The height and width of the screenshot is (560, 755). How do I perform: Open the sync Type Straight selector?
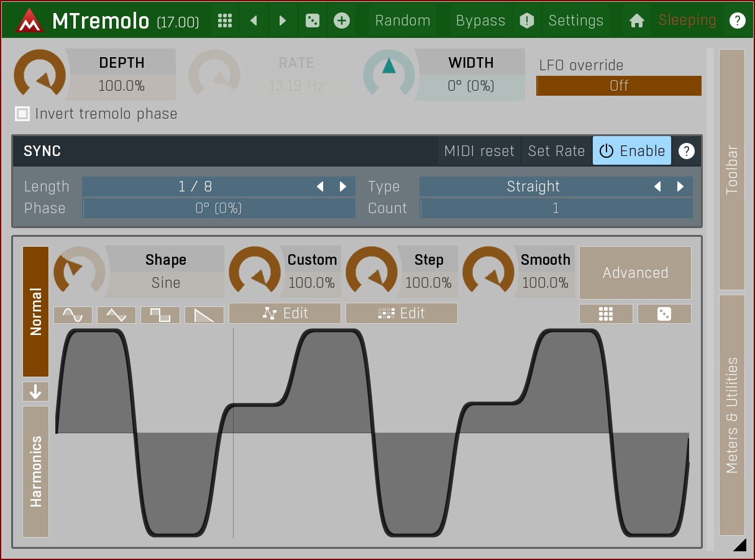click(x=533, y=186)
